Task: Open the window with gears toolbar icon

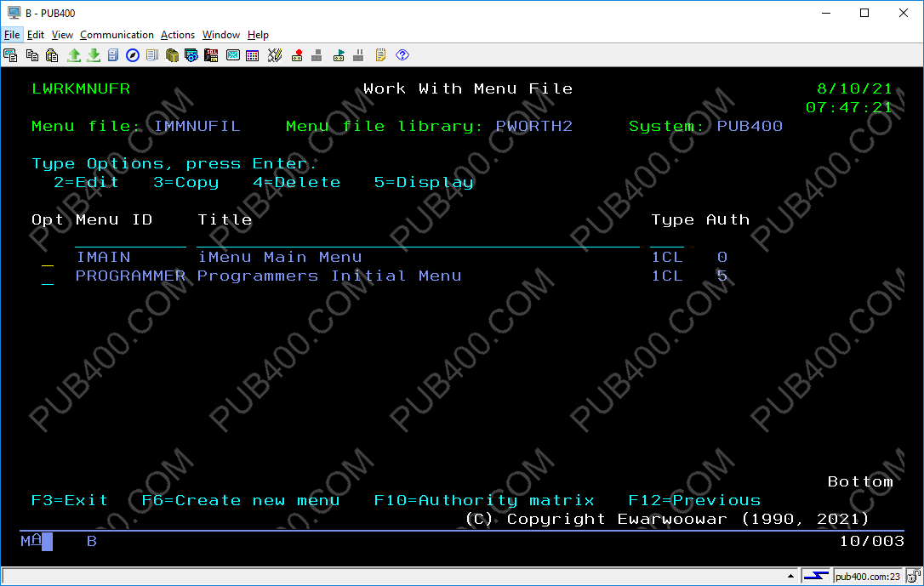Action: click(x=191, y=55)
